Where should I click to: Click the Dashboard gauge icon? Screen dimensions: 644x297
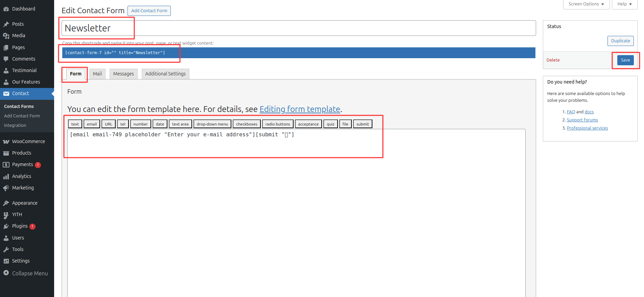[x=6, y=9]
